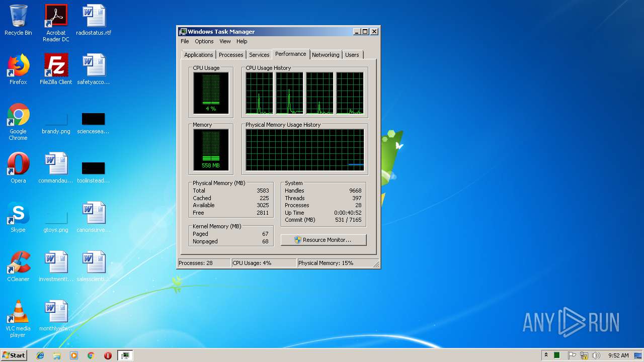
Task: Select canonsurve... Word document
Action: (x=94, y=217)
